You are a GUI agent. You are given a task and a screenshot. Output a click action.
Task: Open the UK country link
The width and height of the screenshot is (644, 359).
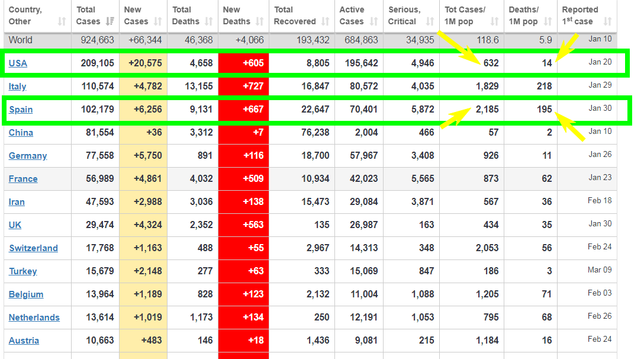tap(15, 225)
